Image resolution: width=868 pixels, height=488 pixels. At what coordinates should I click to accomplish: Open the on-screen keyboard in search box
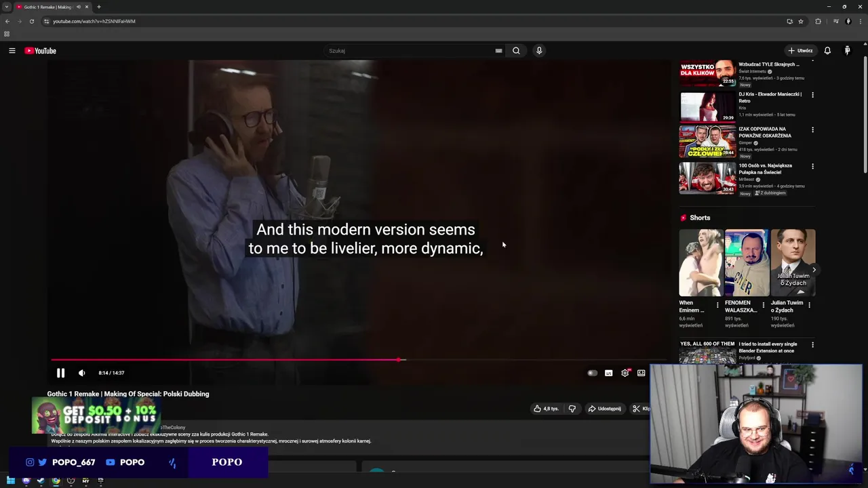pos(498,51)
